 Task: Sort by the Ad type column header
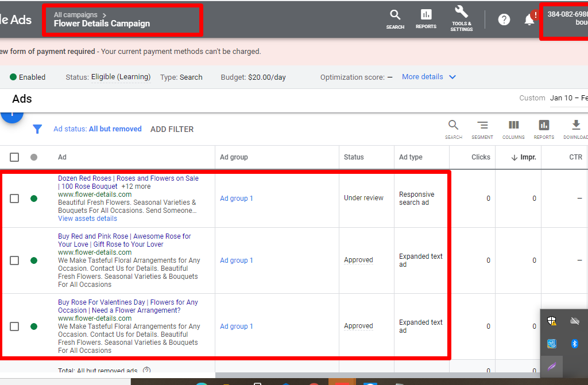411,157
